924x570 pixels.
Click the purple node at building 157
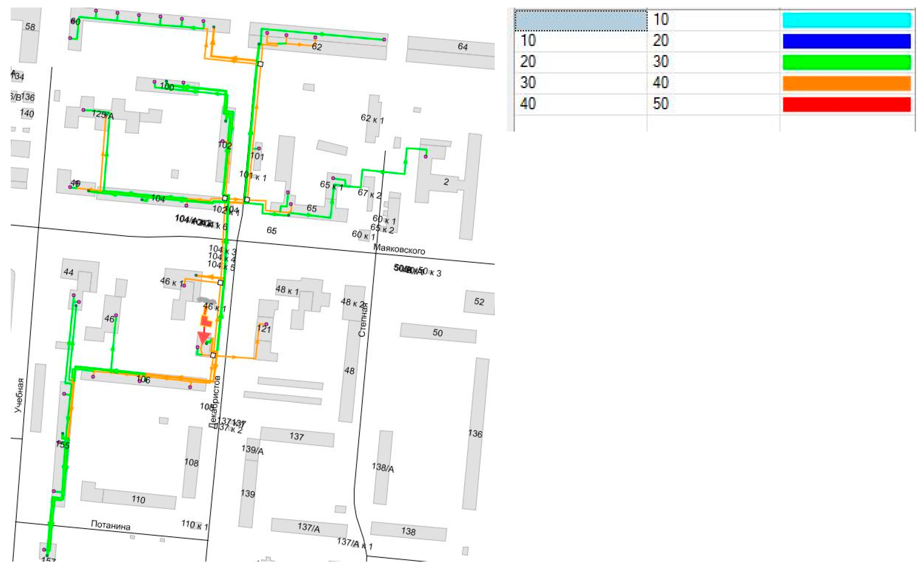pyautogui.click(x=44, y=549)
